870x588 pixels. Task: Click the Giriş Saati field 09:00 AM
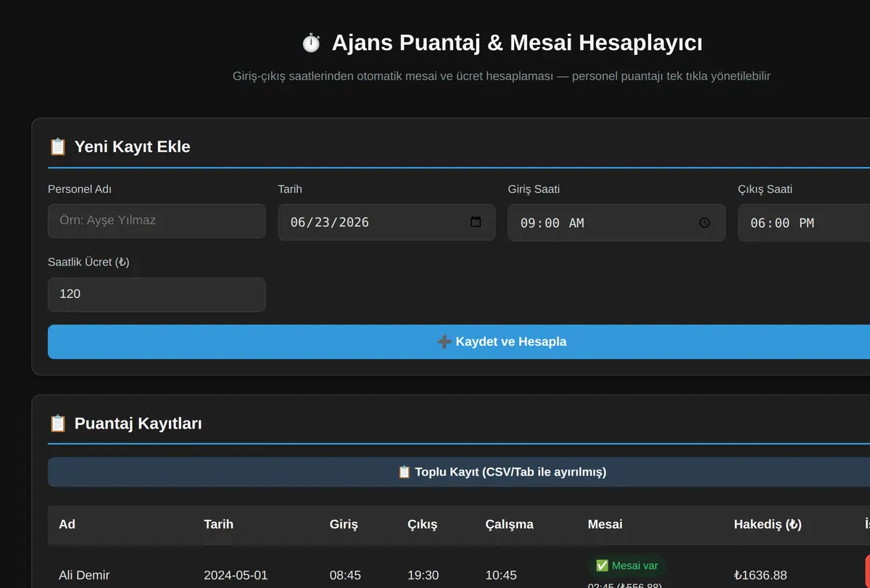click(x=616, y=223)
